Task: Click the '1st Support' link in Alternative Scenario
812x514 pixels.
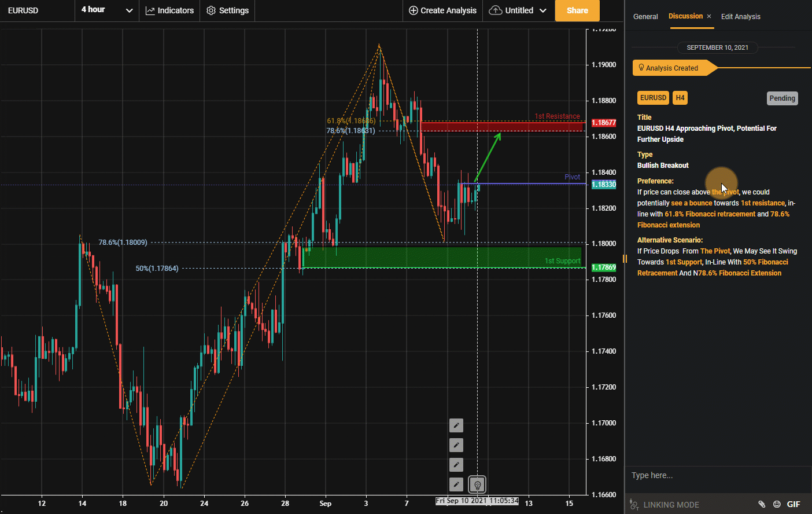Action: click(x=684, y=262)
